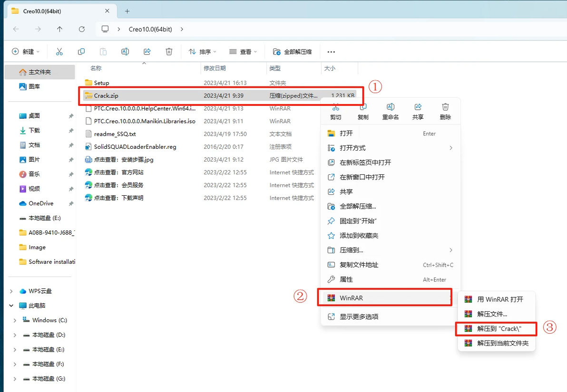Viewport: 567px width, 392px height.
Task: Click the Cut icon in toolbar
Action: click(x=59, y=52)
